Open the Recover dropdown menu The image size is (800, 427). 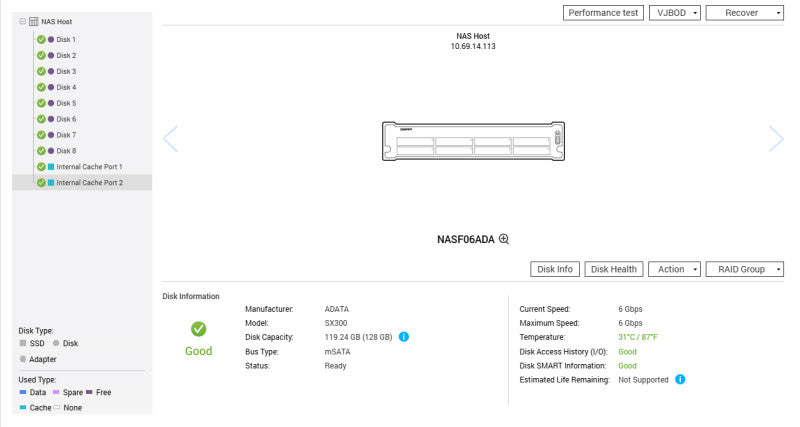click(744, 13)
